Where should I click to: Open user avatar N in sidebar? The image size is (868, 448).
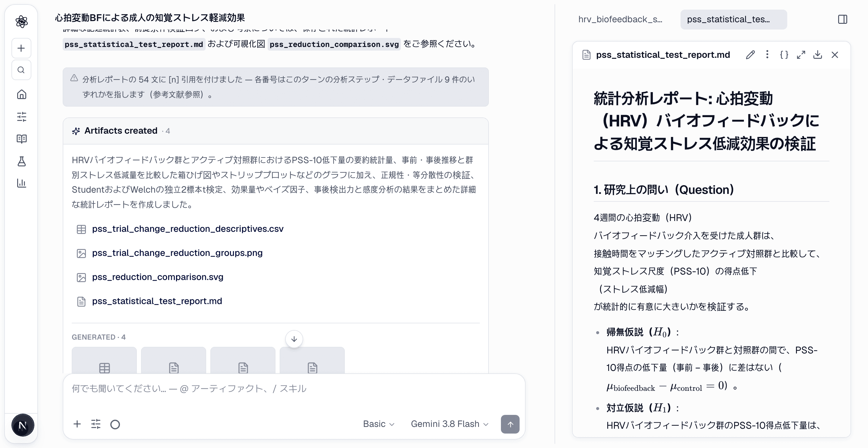click(23, 425)
